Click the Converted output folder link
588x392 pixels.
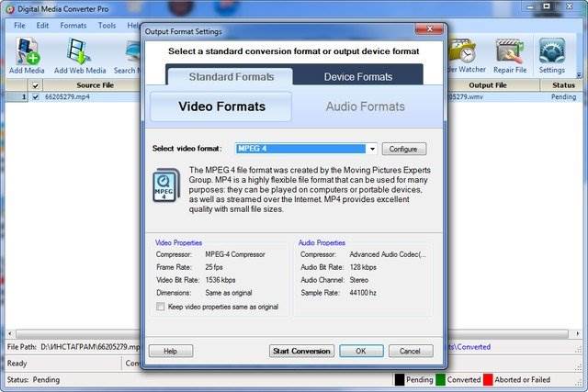click(x=469, y=347)
